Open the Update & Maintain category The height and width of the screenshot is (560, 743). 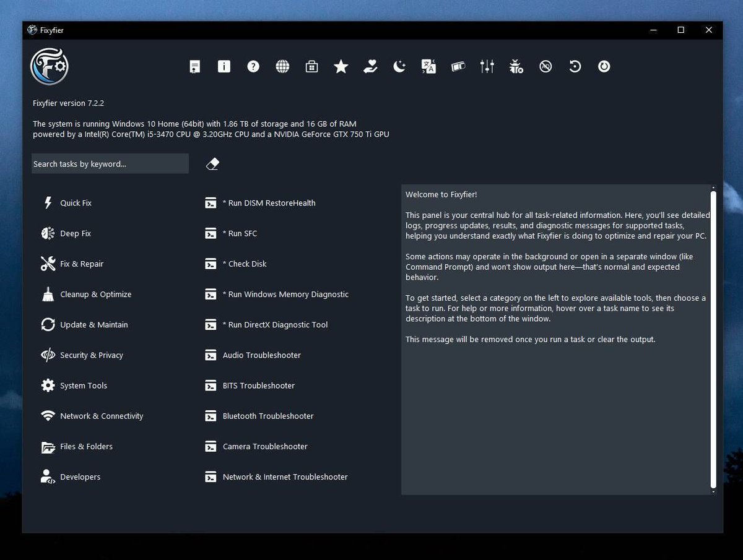coord(84,324)
